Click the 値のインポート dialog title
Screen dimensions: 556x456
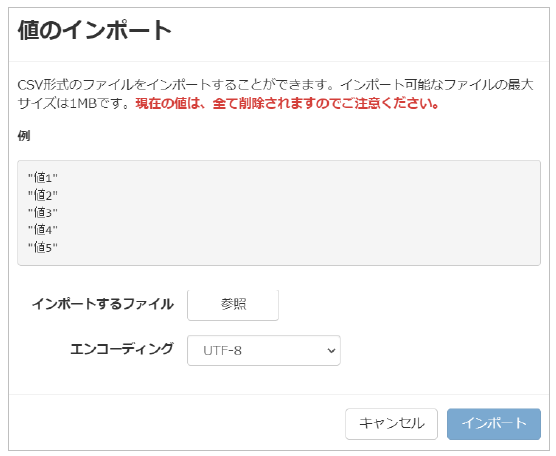[95, 30]
